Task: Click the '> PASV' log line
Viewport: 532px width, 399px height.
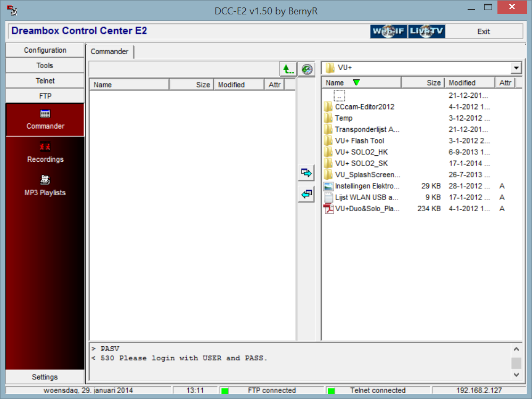Action: (105, 349)
